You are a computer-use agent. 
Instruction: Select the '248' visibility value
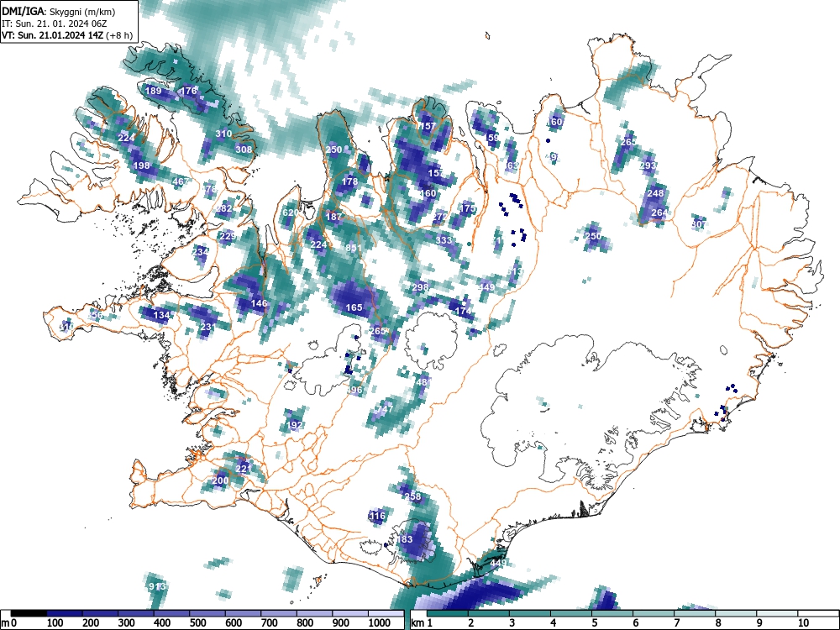click(656, 193)
